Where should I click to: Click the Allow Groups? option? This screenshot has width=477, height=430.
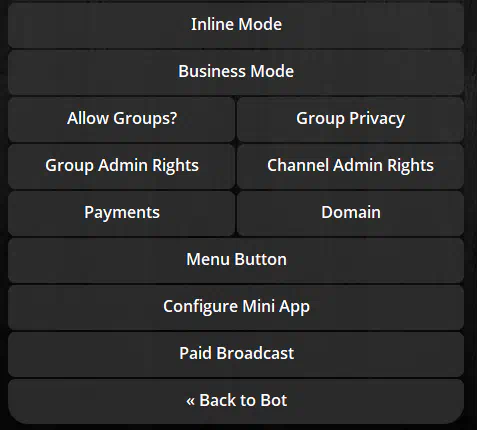(122, 120)
